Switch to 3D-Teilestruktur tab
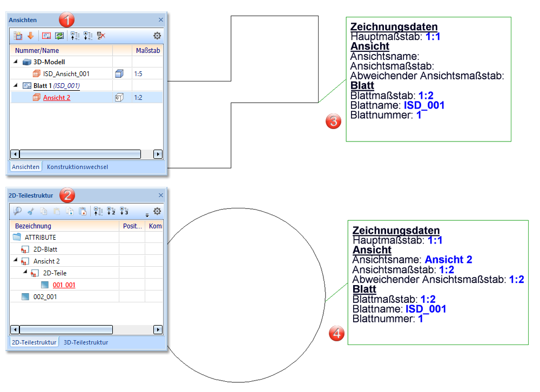This screenshot has width=540, height=392. tap(86, 342)
